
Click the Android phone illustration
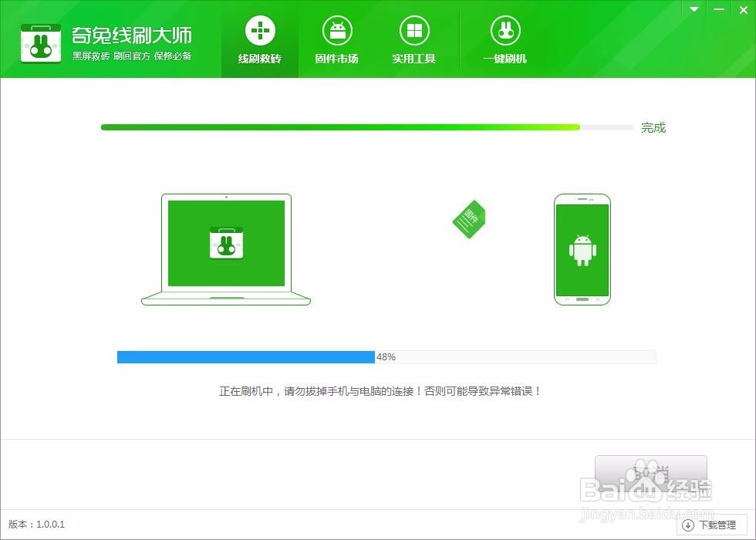582,249
